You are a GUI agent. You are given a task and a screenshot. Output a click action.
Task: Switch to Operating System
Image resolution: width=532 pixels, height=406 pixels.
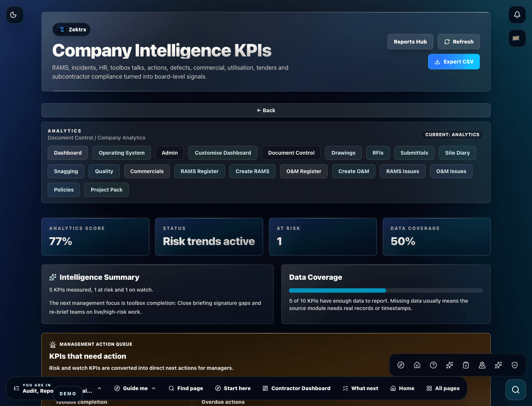click(122, 153)
